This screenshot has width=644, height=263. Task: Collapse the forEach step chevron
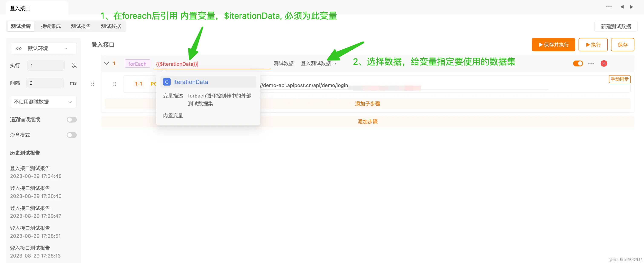[106, 63]
